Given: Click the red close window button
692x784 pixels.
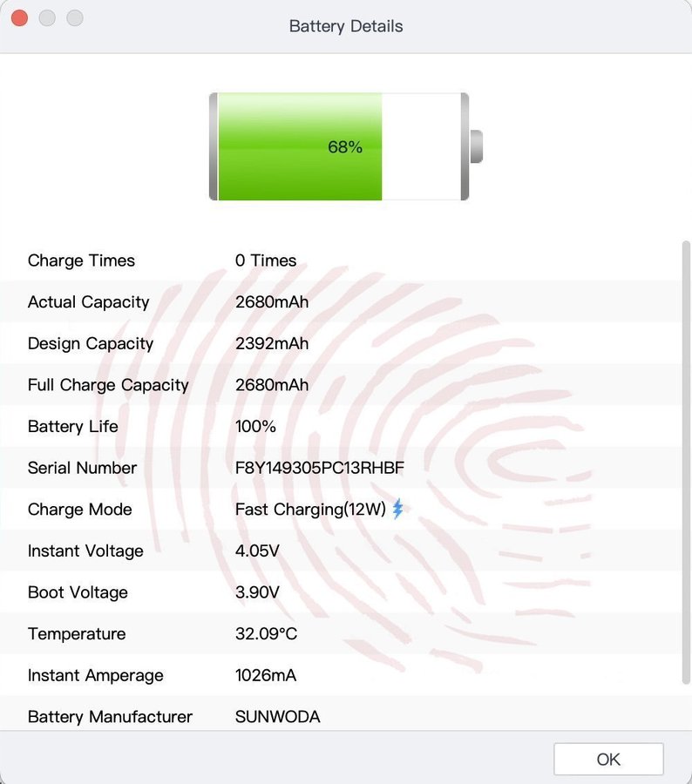Looking at the screenshot, I should (x=19, y=18).
